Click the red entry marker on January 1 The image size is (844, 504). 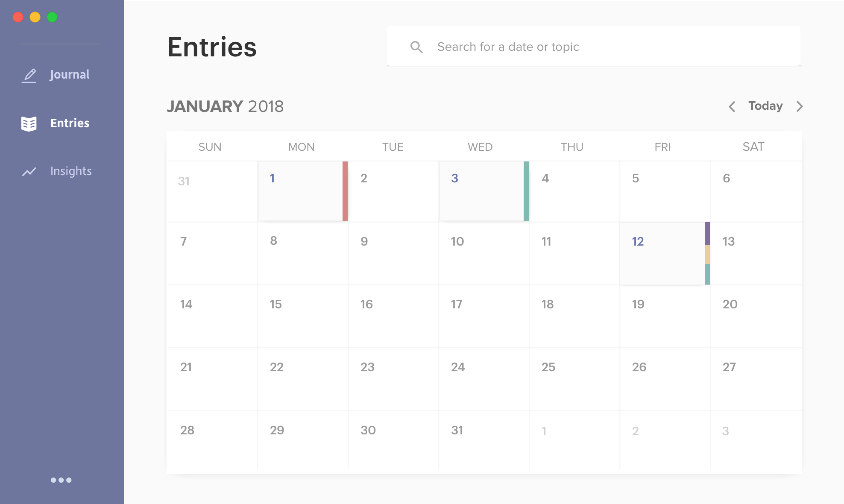click(x=345, y=191)
